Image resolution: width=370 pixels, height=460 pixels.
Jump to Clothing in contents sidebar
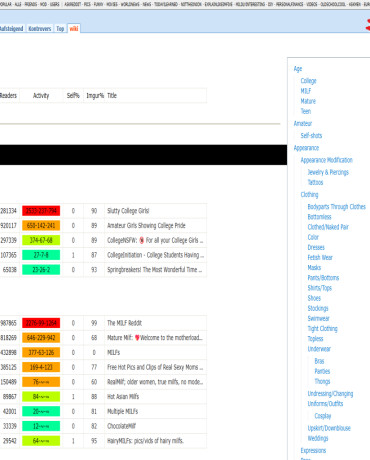tap(309, 194)
